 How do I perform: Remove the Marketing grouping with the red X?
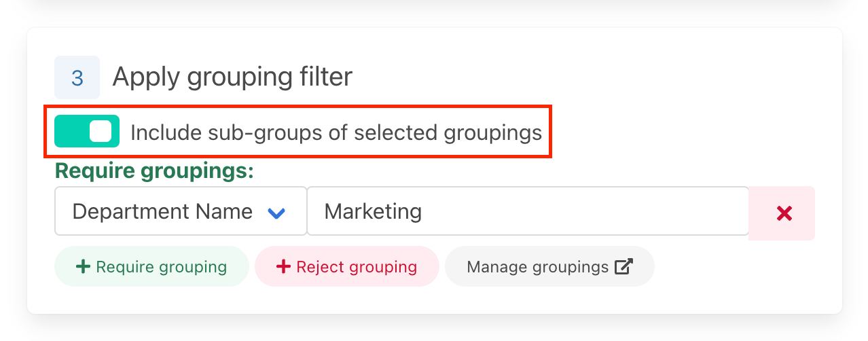pos(784,213)
